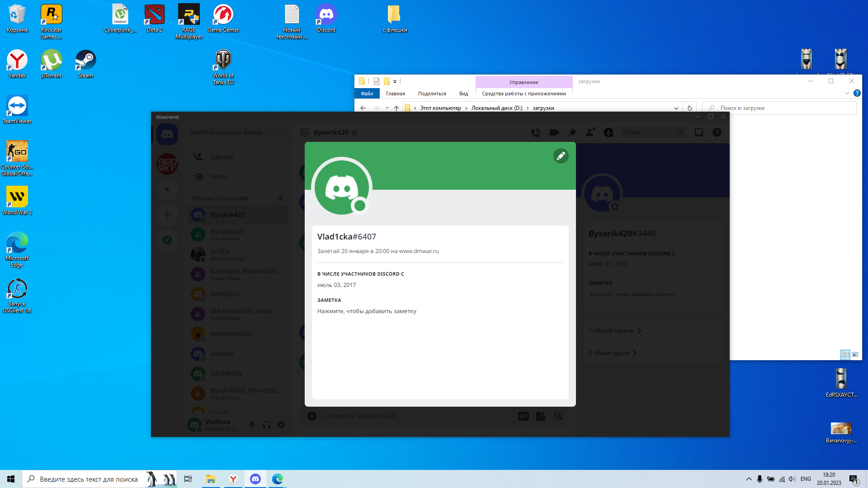Open address bar history dropdown in Explorer
Image resolution: width=868 pixels, height=488 pixels.
676,108
